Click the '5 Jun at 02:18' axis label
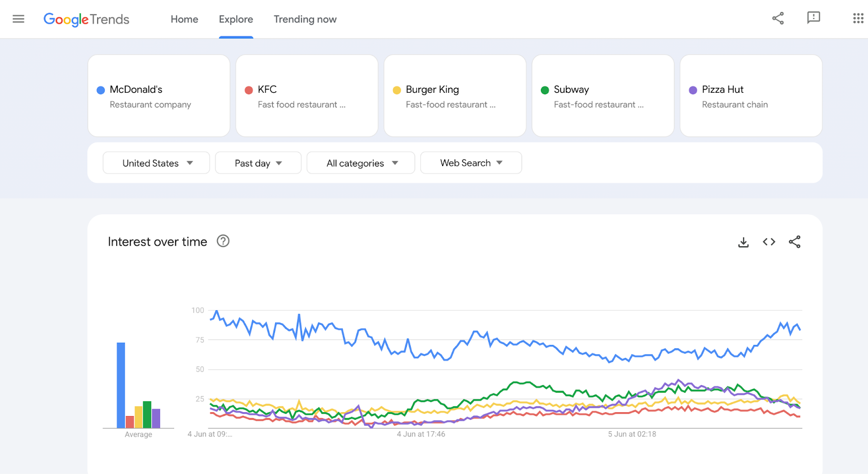 coord(632,434)
